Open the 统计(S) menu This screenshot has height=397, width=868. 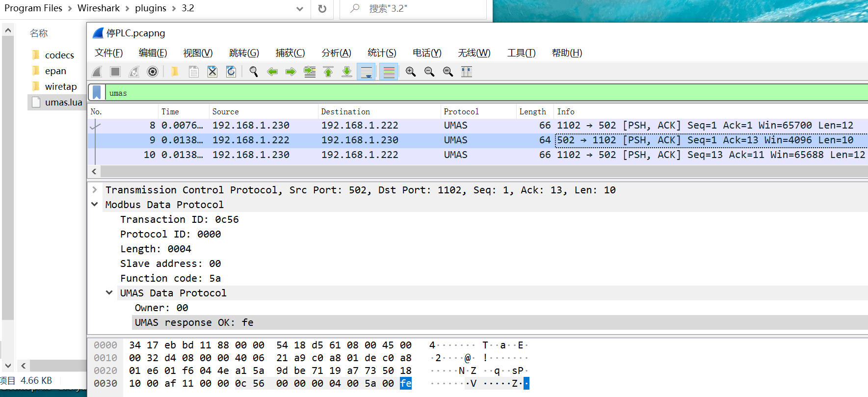click(x=382, y=53)
